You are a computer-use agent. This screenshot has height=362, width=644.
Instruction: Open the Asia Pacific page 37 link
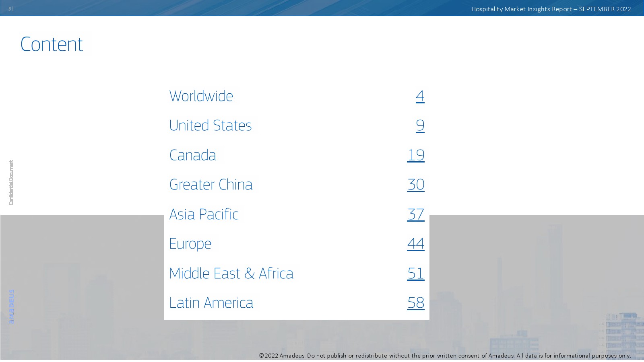click(416, 214)
